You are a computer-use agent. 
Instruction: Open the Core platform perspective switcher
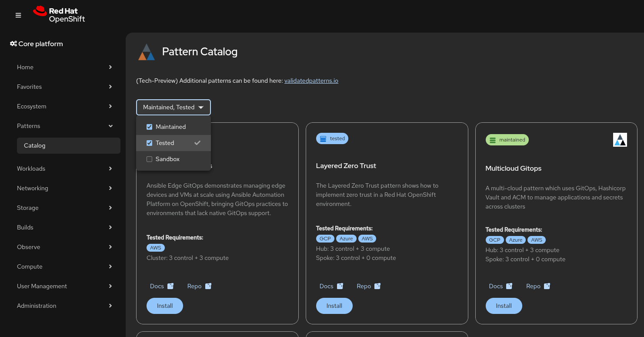click(37, 44)
